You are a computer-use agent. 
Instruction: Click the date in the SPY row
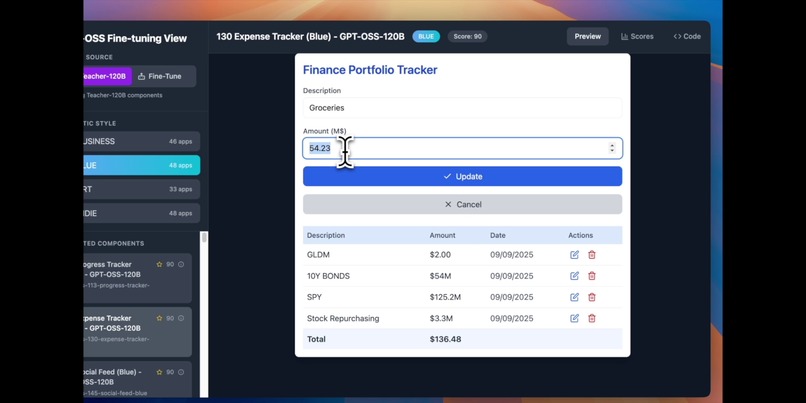coord(511,297)
